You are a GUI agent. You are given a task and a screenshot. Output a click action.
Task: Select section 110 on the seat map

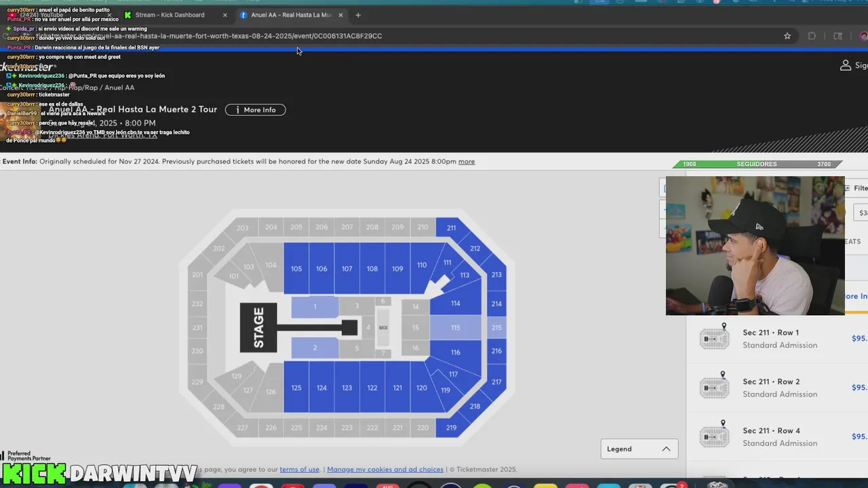pyautogui.click(x=422, y=265)
